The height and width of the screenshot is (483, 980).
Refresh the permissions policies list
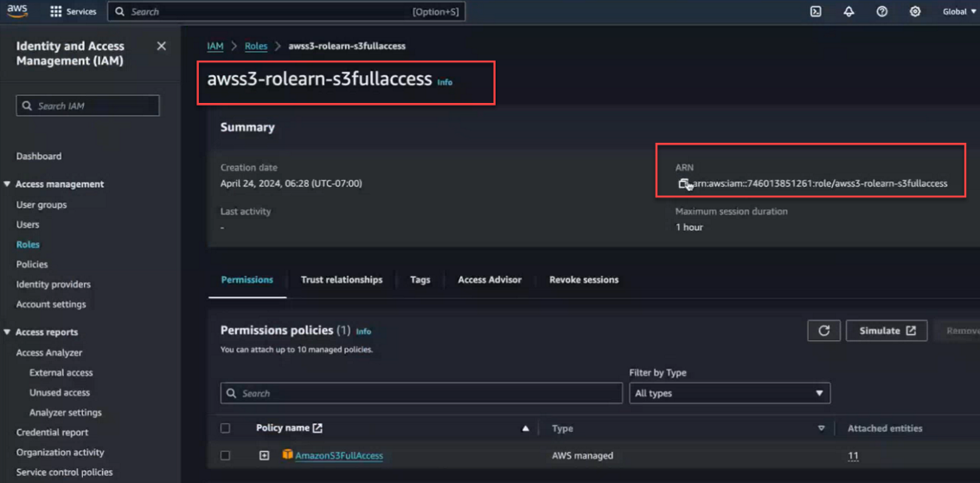coord(823,331)
